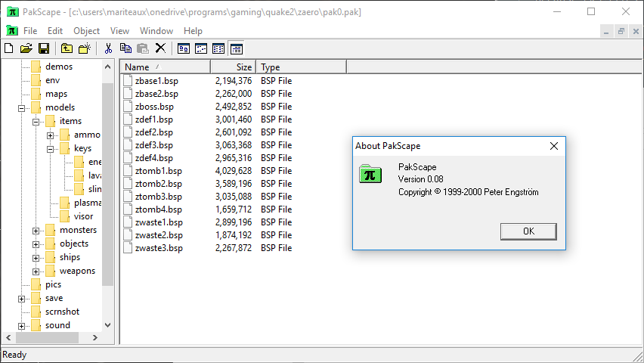Restore the inner document window

[621, 31]
